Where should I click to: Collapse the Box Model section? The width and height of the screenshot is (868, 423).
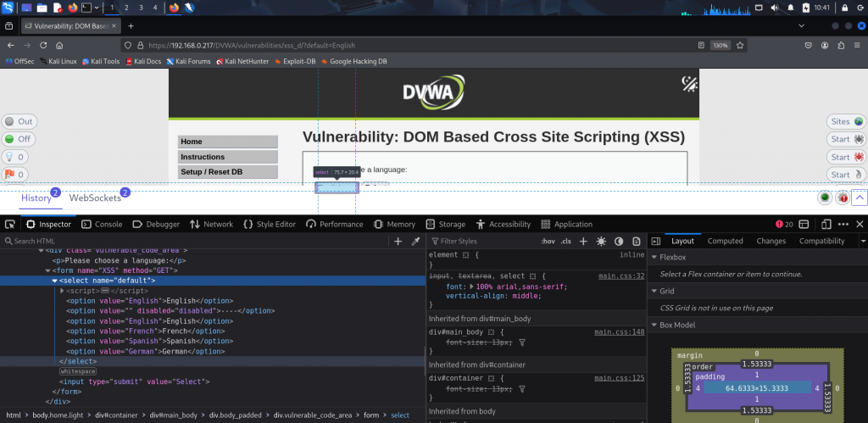coord(654,325)
